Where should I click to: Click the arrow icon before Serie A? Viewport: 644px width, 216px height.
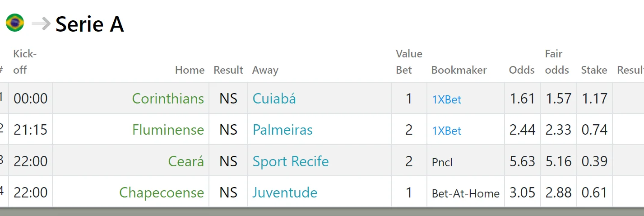(41, 23)
